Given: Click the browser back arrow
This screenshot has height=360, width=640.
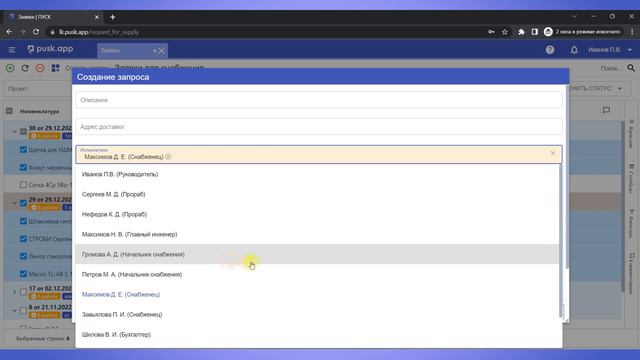Looking at the screenshot, I should coord(9,32).
